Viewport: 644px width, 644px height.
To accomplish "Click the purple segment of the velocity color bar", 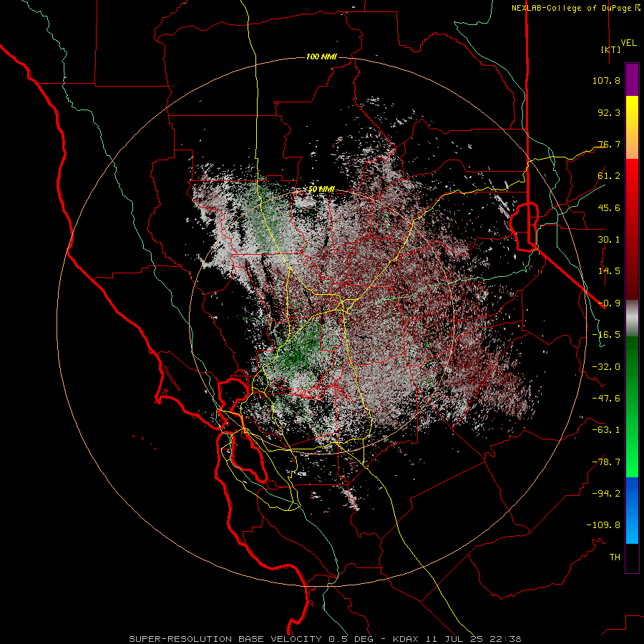I will (632, 80).
